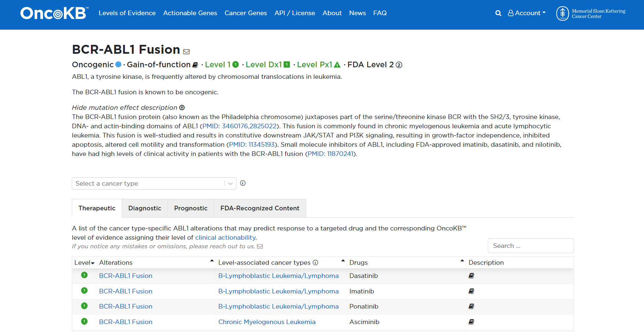Click the book icon beside Gain-of-function
Image resolution: width=644 pixels, height=332 pixels.
click(195, 65)
